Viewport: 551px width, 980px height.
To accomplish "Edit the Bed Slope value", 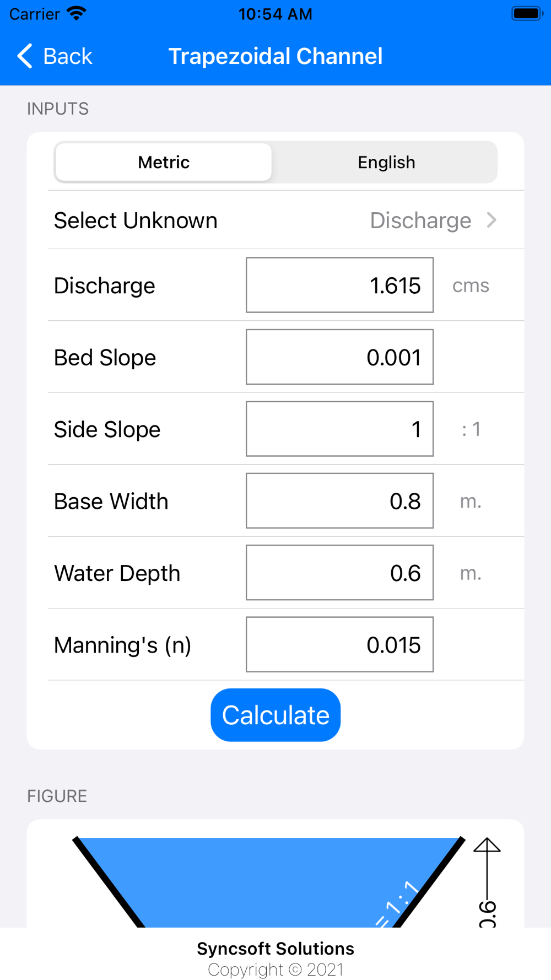I will (339, 357).
